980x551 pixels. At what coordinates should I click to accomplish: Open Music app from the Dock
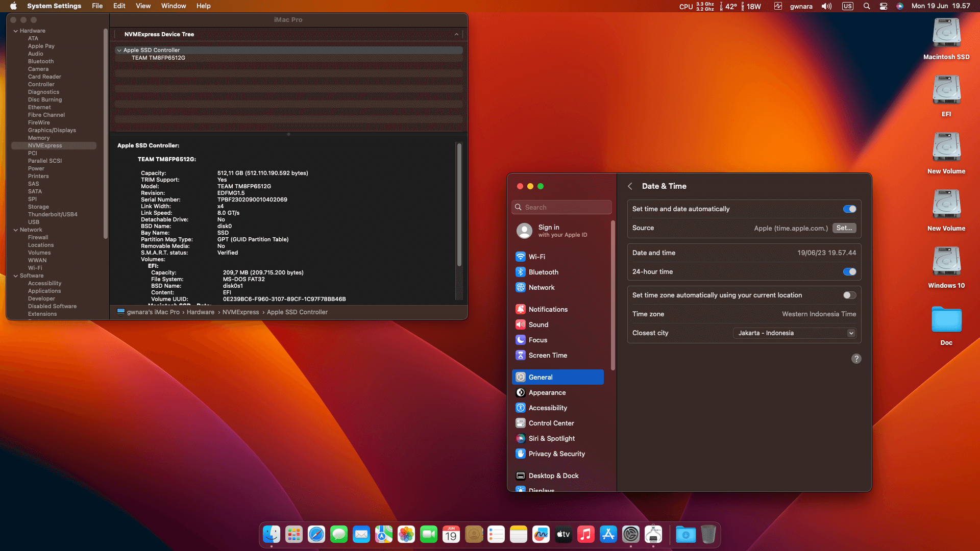click(586, 534)
